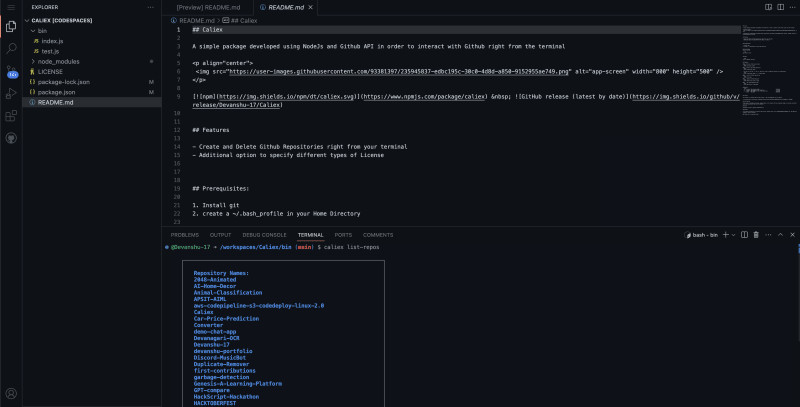The image size is (800, 407).
Task: Place cursor on the ## Features heading
Action: tap(211, 130)
